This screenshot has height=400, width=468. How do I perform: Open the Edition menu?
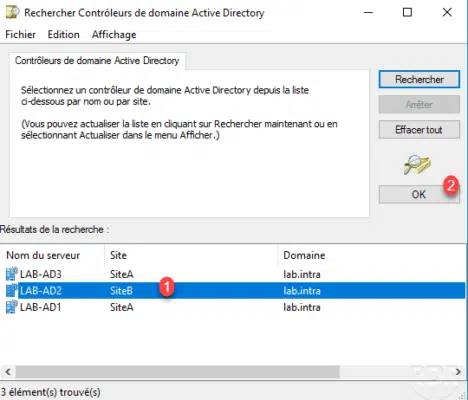point(63,34)
